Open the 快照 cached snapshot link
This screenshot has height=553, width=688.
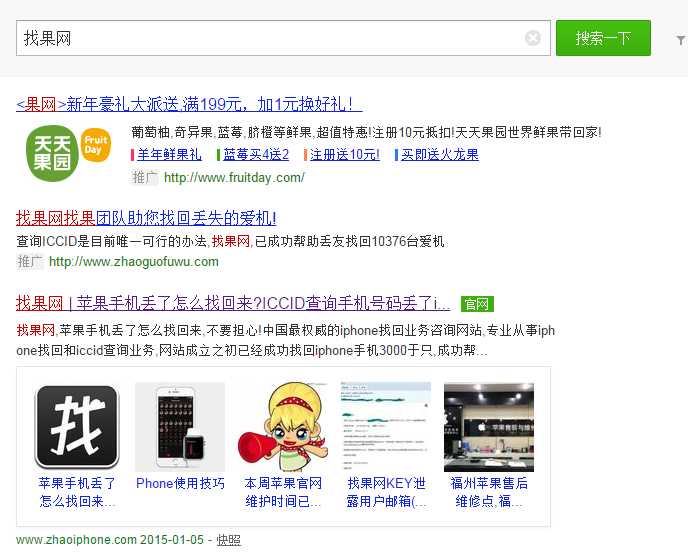(x=229, y=540)
